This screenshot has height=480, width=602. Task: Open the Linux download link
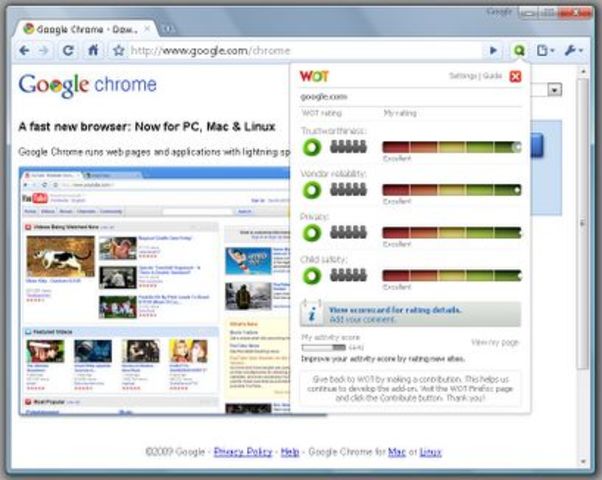pyautogui.click(x=430, y=452)
